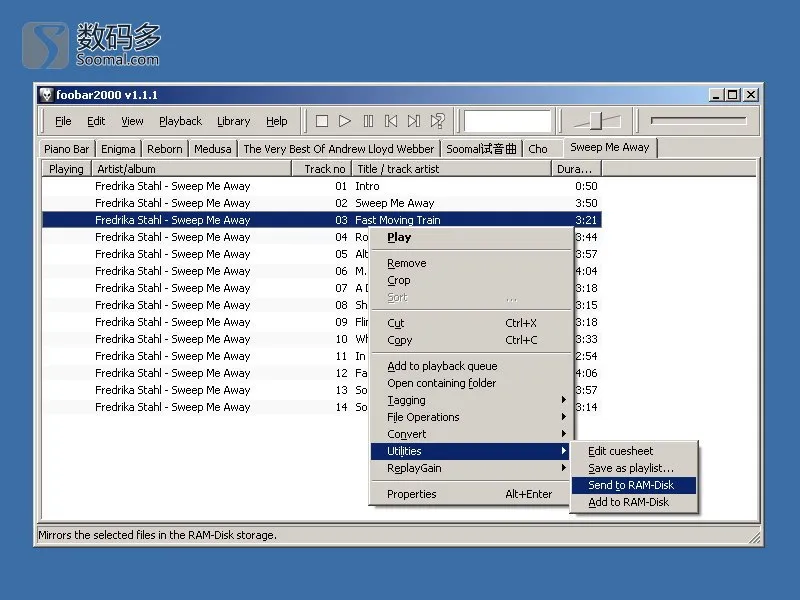
Task: Expand the File Operations submenu
Action: (x=469, y=417)
